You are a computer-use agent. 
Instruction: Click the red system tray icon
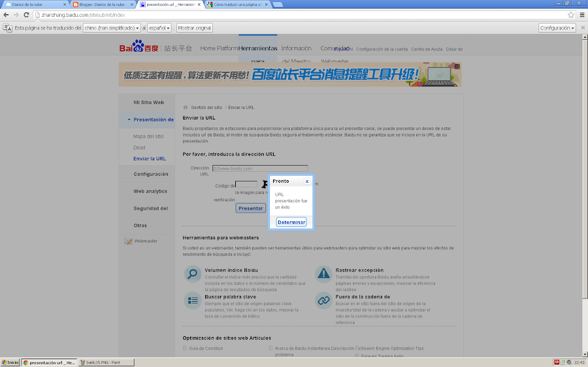click(x=557, y=362)
